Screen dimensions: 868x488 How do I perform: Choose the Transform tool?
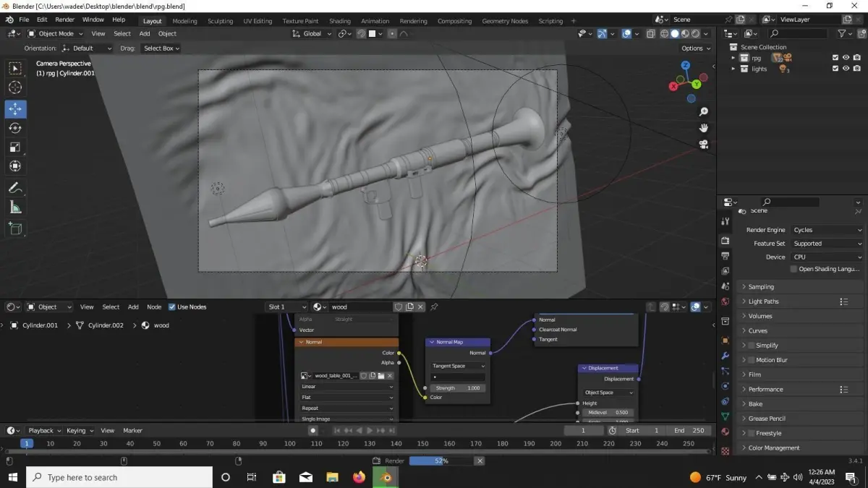(15, 166)
